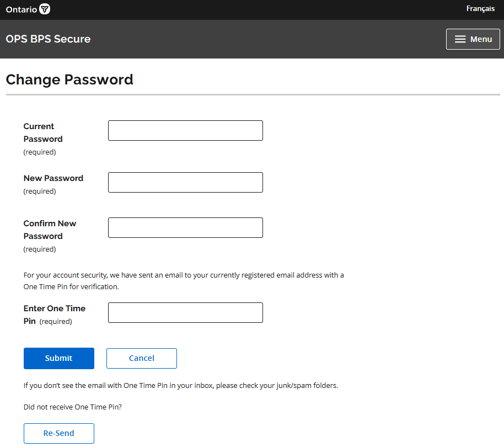Click the account security notice text
This screenshot has height=447, width=504.
click(184, 280)
